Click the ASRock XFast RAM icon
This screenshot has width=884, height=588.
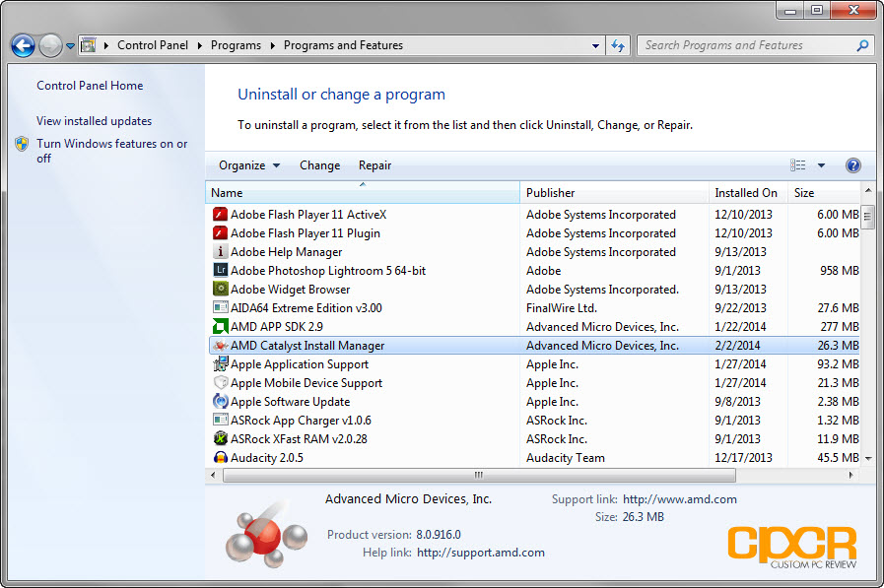point(220,438)
